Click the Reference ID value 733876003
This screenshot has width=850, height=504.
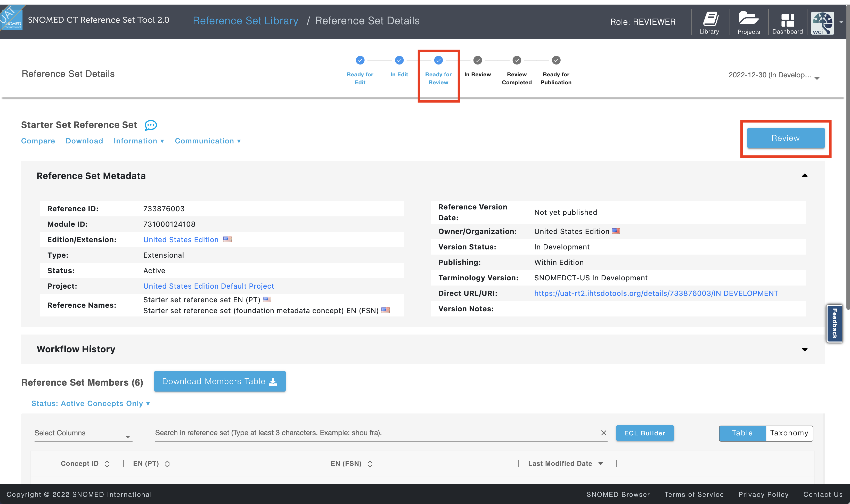[x=164, y=208]
